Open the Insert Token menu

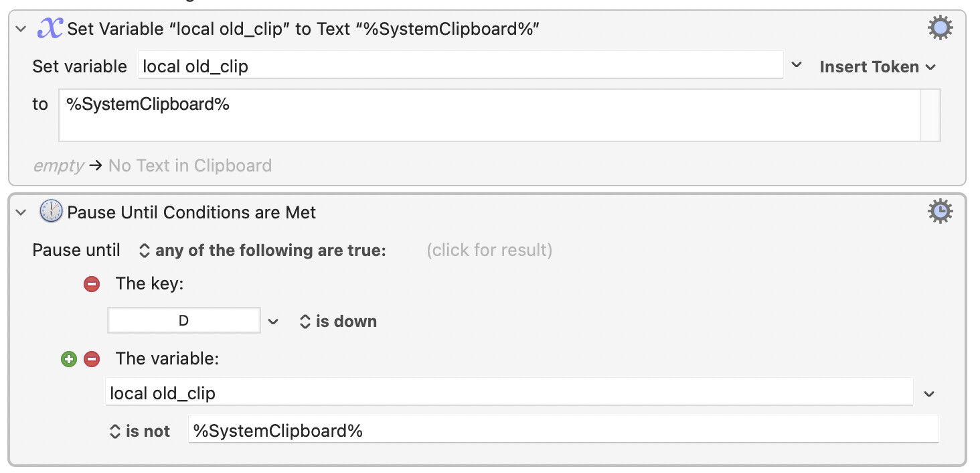[x=877, y=66]
